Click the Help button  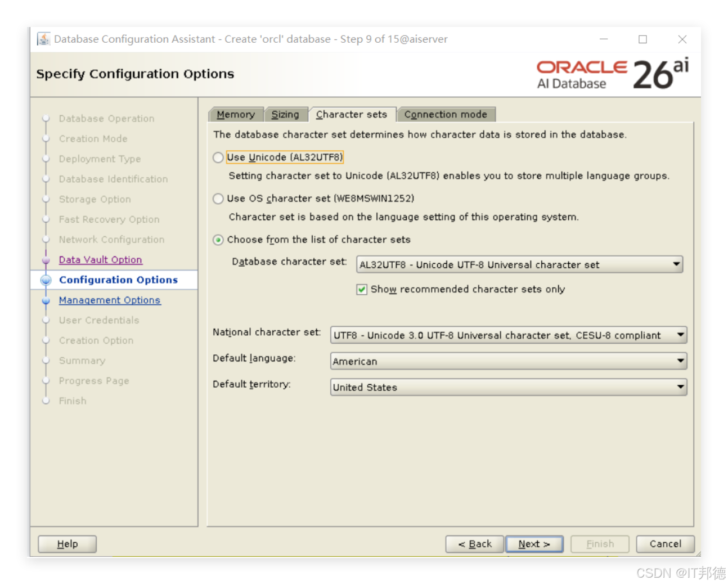[68, 544]
